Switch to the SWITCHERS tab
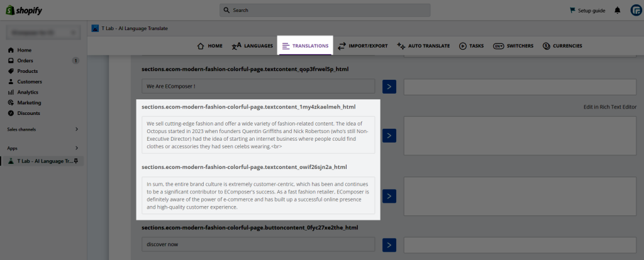The height and width of the screenshot is (260, 644). (x=513, y=46)
